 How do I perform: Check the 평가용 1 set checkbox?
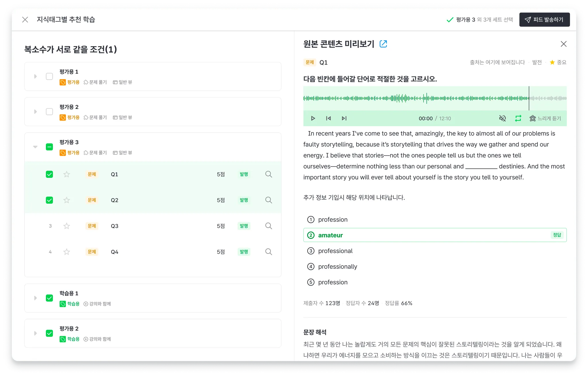[49, 76]
